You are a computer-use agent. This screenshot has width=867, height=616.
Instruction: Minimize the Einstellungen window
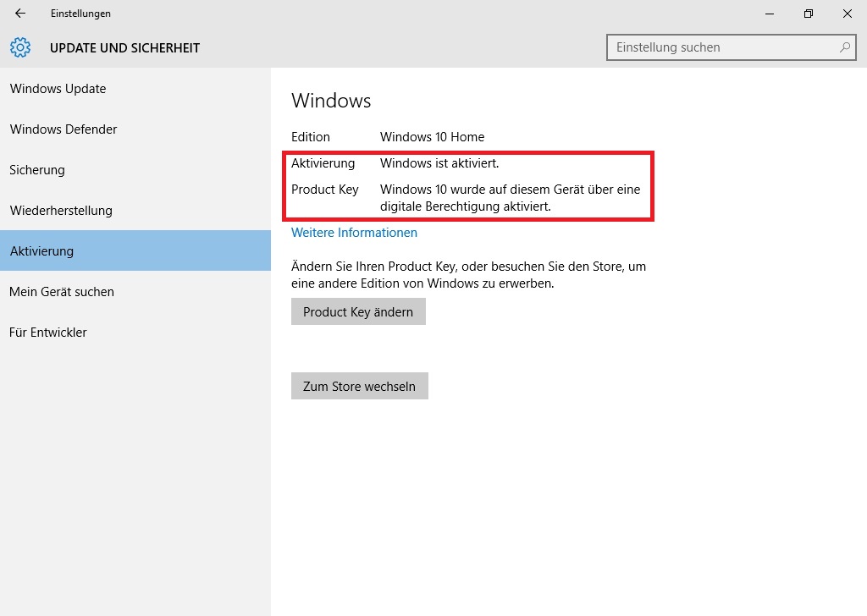tap(770, 14)
